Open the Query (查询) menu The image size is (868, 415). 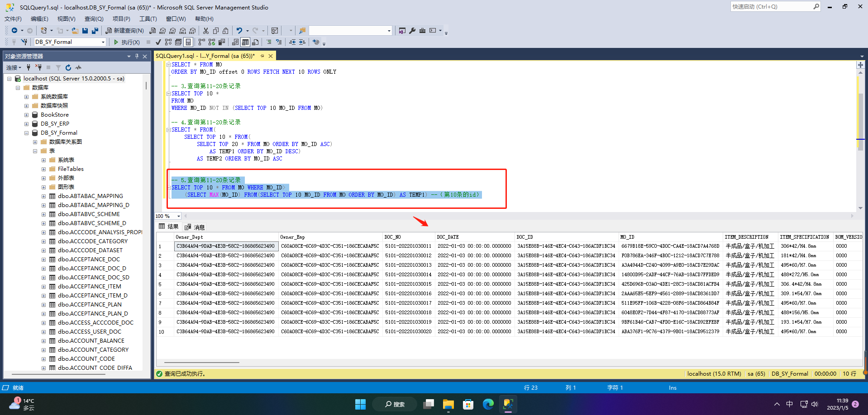click(94, 19)
